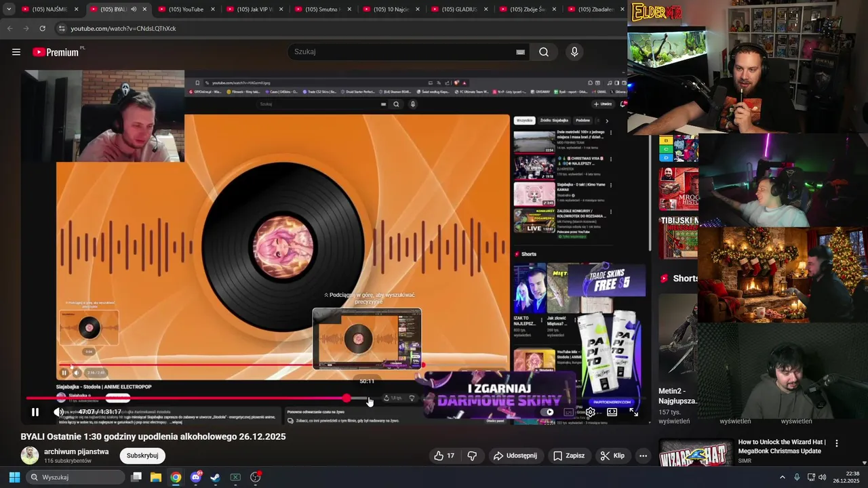Like the video
This screenshot has height=488, width=868.
point(444,455)
